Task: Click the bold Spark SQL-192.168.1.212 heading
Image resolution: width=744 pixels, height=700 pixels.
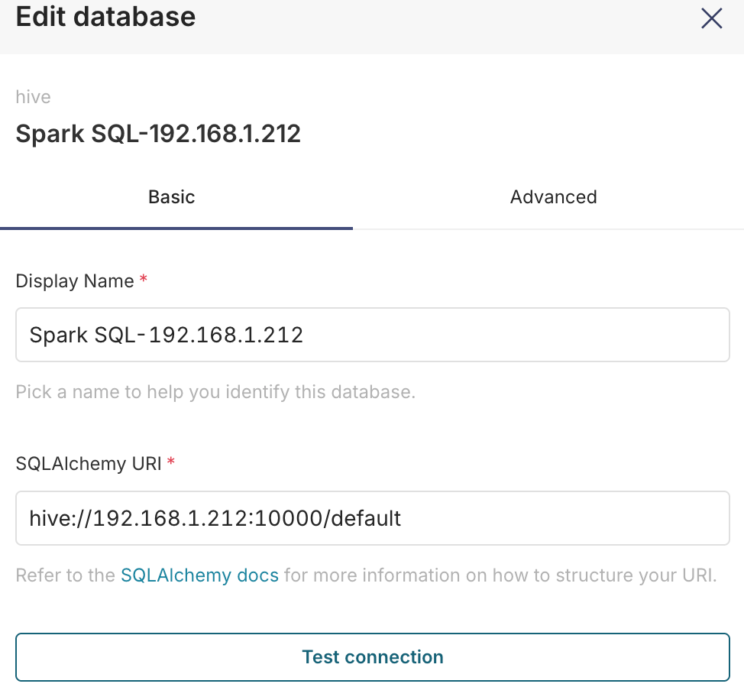Action: [x=158, y=134]
